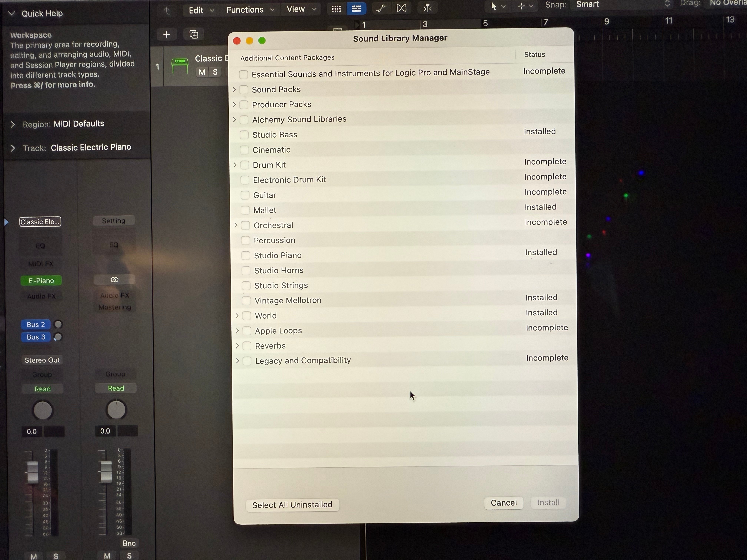
Task: Check the Electronic Drum Kit checkbox
Action: (245, 180)
